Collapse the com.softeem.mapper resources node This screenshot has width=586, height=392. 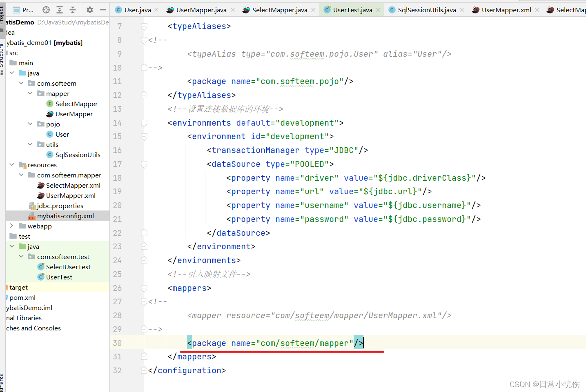tap(21, 175)
